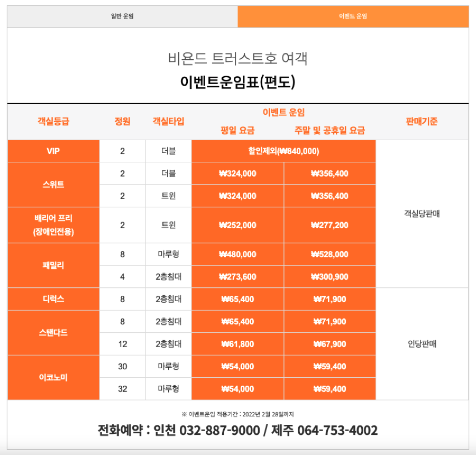Click the 스위트 room grade cell
Screen dimensions: 476x455
53,185
